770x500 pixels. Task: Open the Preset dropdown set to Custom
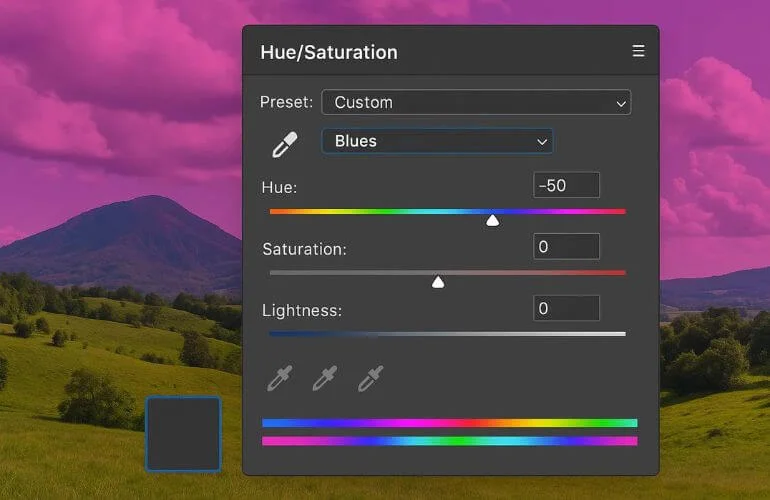475,102
